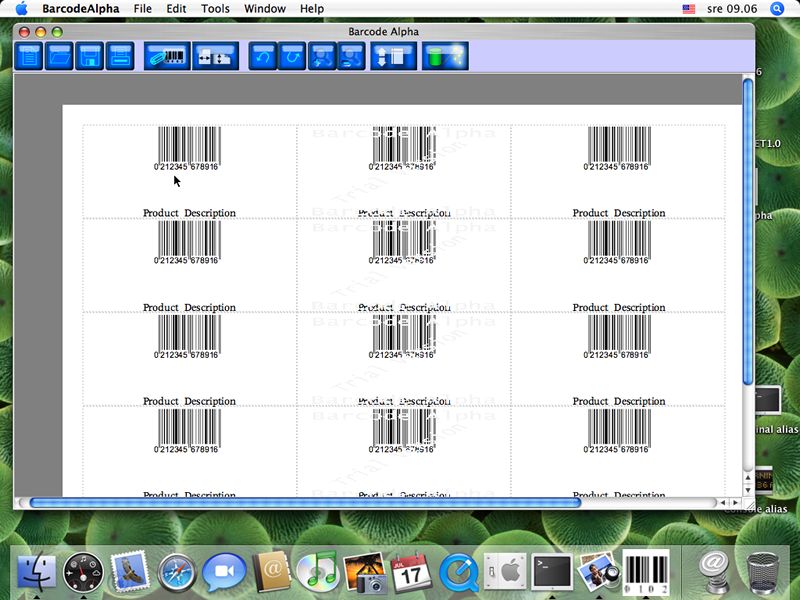
Task: Click the up-down arrows with sheet icon
Action: (393, 56)
